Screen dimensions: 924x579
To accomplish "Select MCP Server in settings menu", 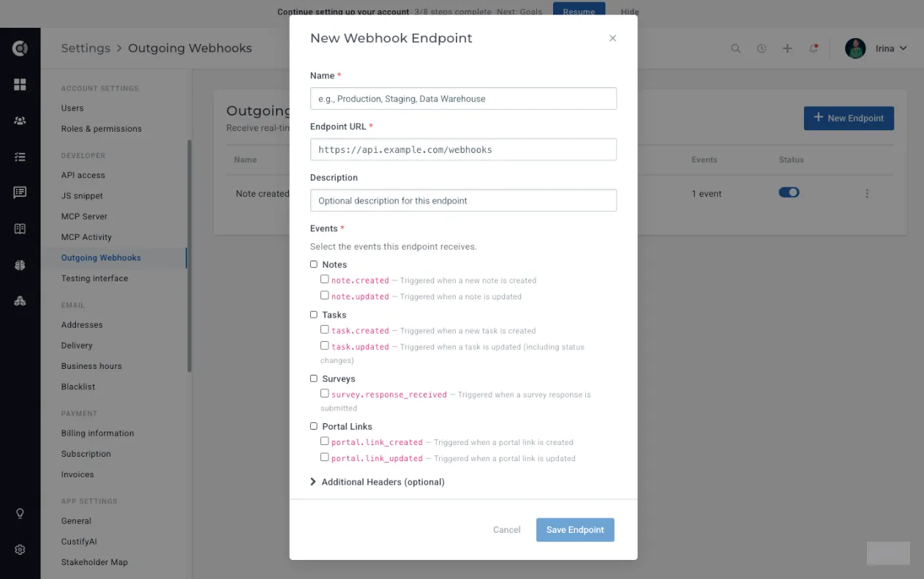I will coord(84,216).
